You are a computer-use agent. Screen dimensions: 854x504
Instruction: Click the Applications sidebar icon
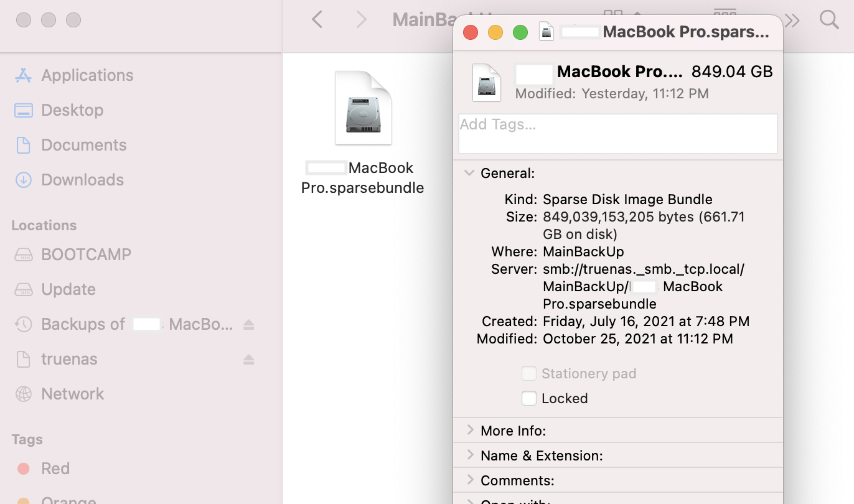tap(23, 75)
